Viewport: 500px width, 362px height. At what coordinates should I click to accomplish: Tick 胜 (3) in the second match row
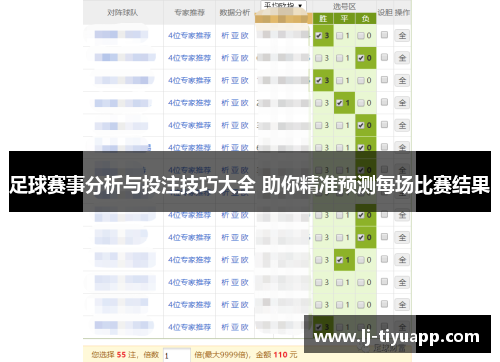[319, 58]
